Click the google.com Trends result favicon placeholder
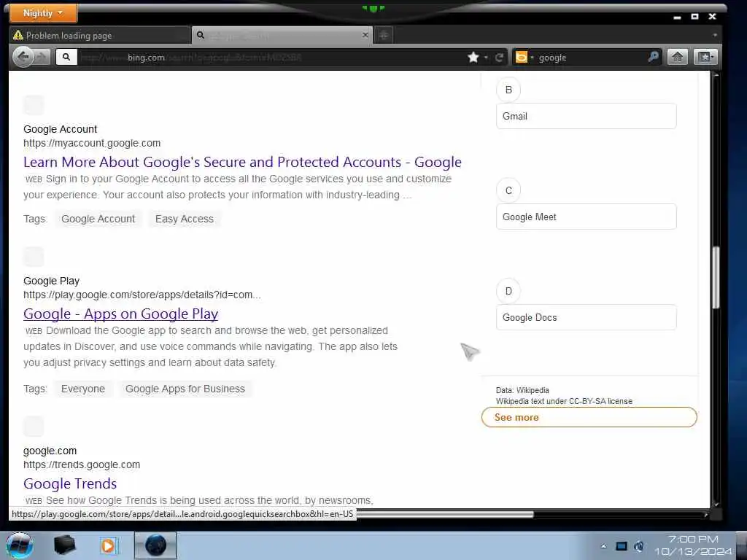 click(x=34, y=426)
